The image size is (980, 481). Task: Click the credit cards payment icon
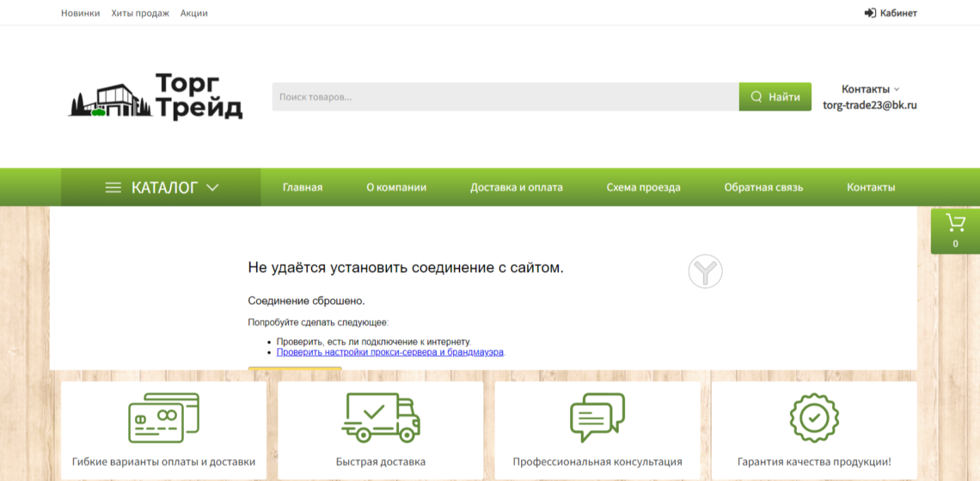pyautogui.click(x=163, y=418)
